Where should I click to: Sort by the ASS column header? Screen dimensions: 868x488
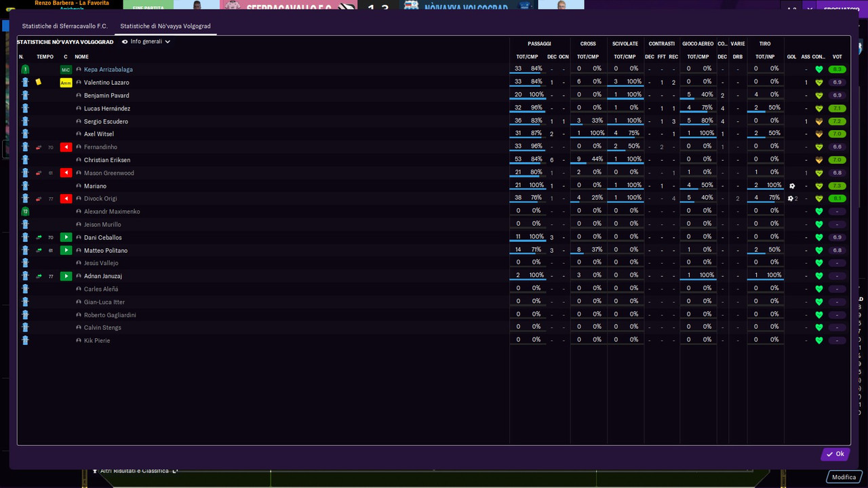[x=806, y=57]
